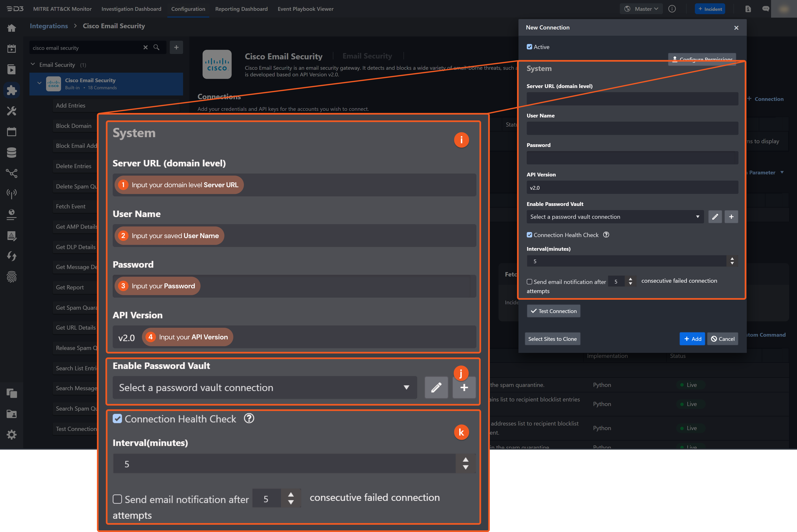The height and width of the screenshot is (532, 797).
Task: Disable Connection Health Check
Action: [x=529, y=235]
